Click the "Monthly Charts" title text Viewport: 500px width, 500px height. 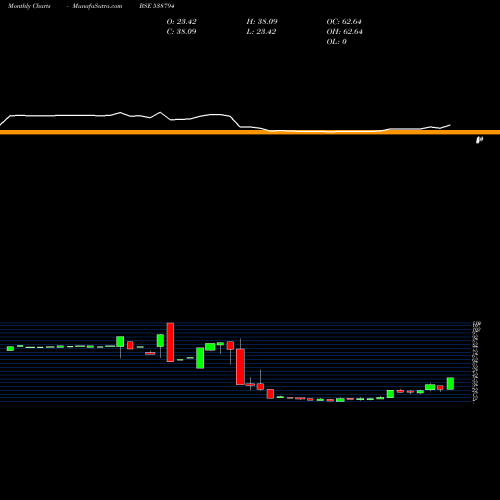[x=29, y=6]
